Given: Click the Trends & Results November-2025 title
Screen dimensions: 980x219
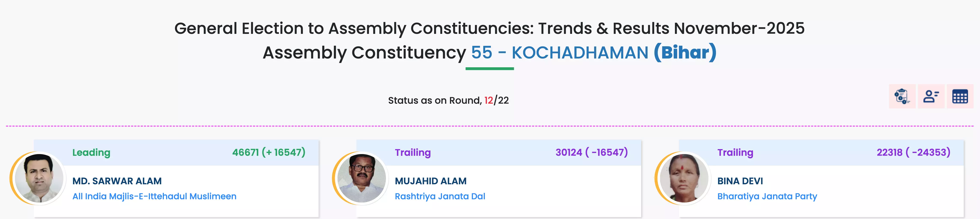Looking at the screenshot, I should (x=671, y=28).
